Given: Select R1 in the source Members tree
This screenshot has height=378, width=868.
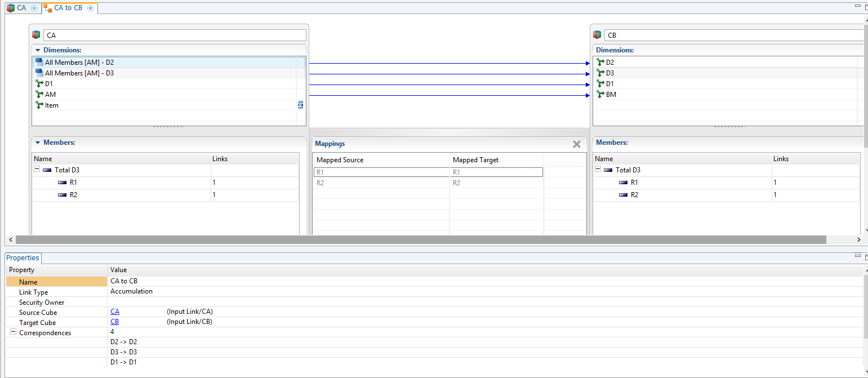Looking at the screenshot, I should (73, 183).
